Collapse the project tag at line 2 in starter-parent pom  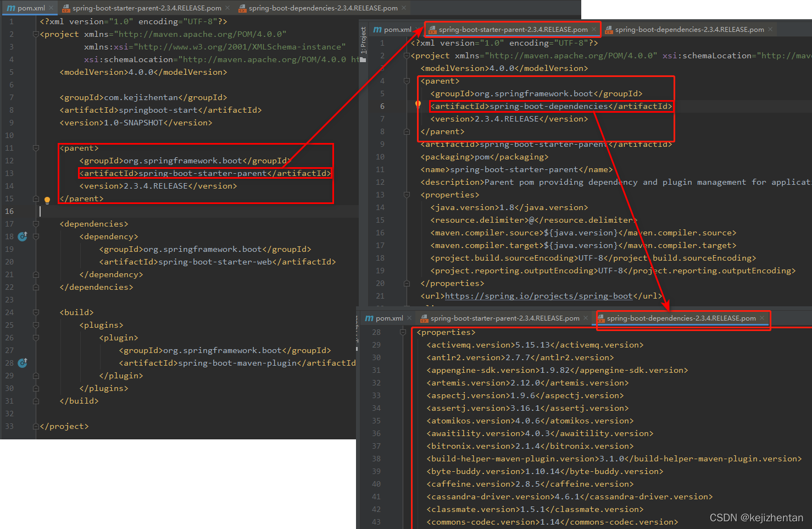click(x=407, y=56)
